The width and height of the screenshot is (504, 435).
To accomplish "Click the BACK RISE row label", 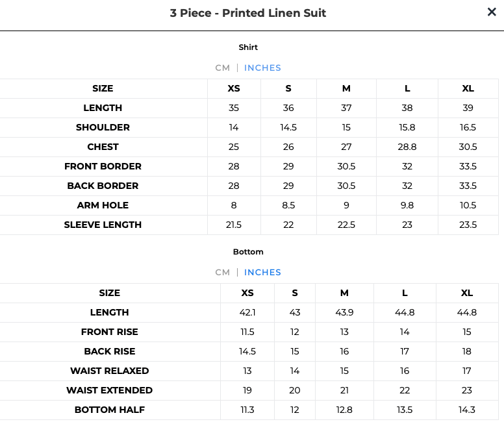I will coord(109,351).
